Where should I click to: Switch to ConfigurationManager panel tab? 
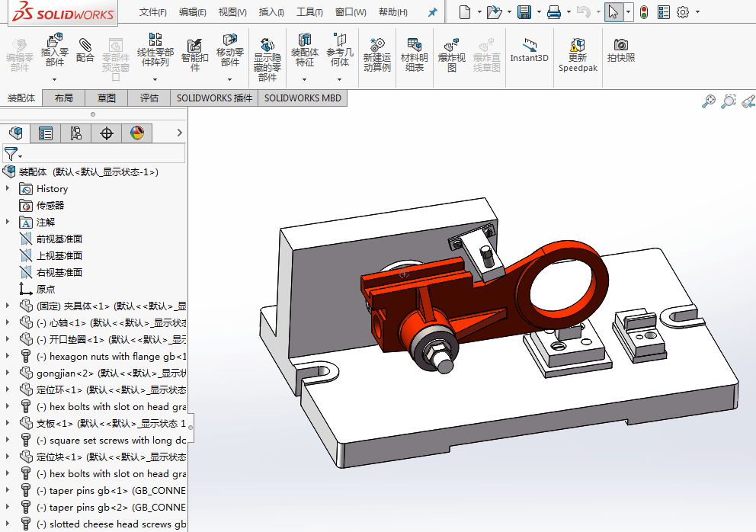(75, 133)
